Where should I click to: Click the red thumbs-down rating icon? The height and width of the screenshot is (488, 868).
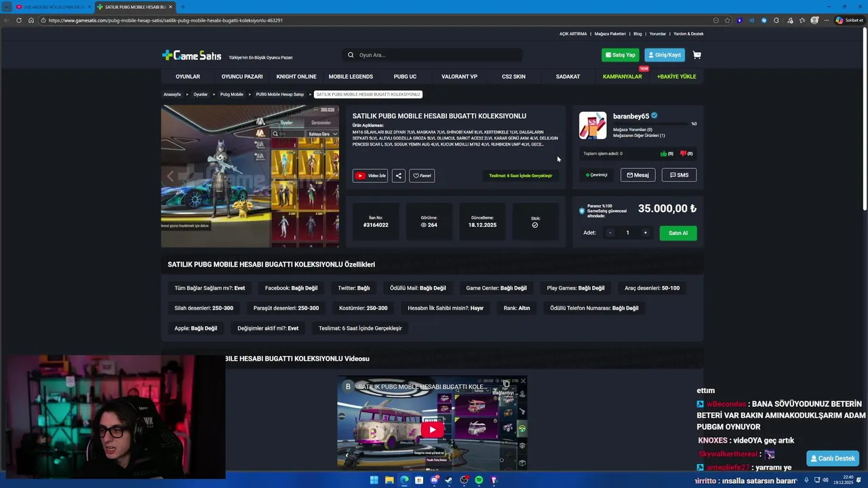(x=683, y=154)
